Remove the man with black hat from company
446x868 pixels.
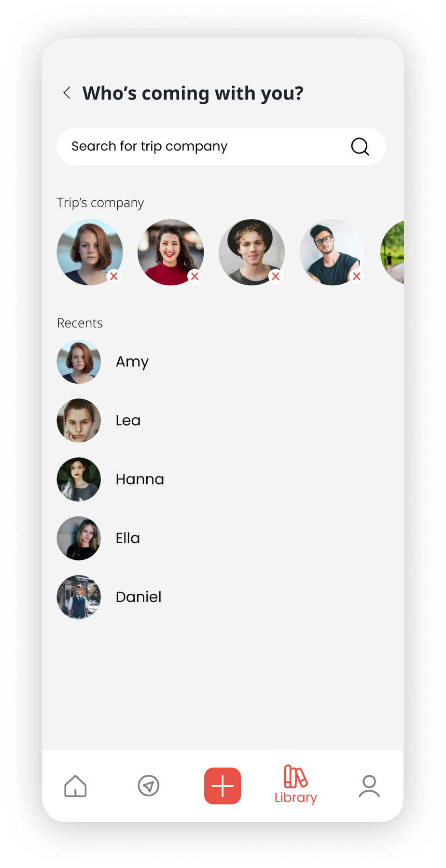click(276, 276)
